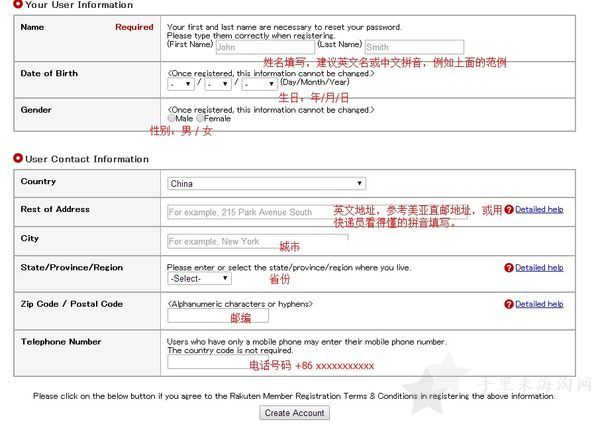600x424 pixels.
Task: Click the State/Province/Region label
Action: click(x=72, y=267)
